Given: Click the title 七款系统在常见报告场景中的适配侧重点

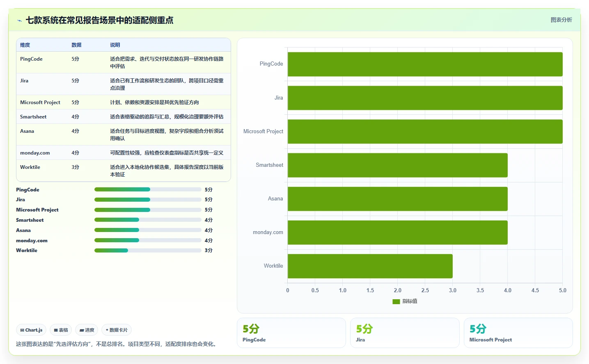Looking at the screenshot, I should [100, 20].
